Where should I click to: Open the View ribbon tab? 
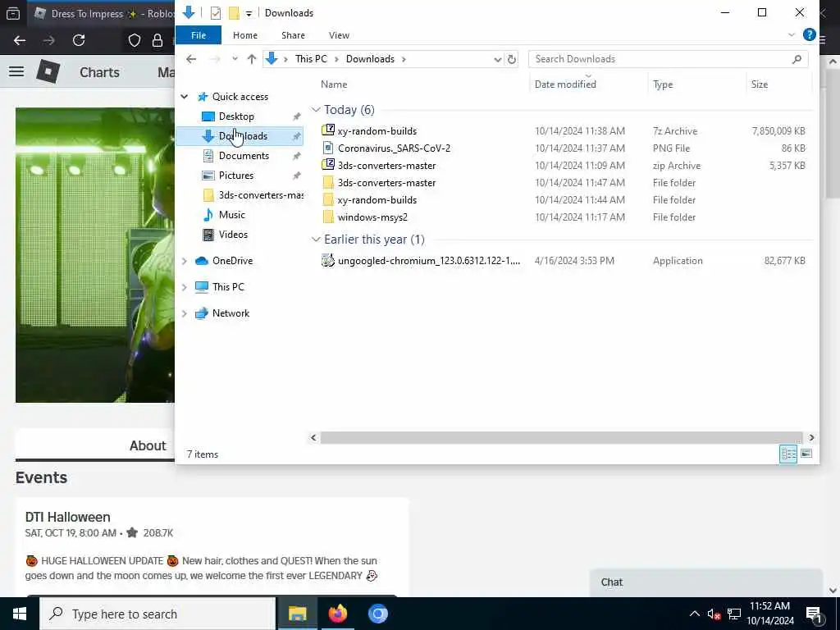(x=339, y=34)
